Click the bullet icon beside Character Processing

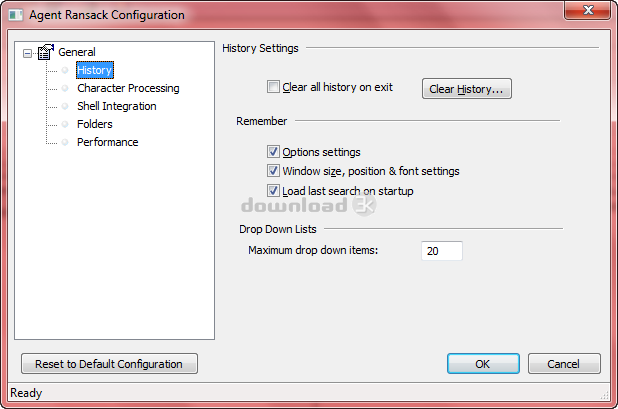(x=65, y=88)
